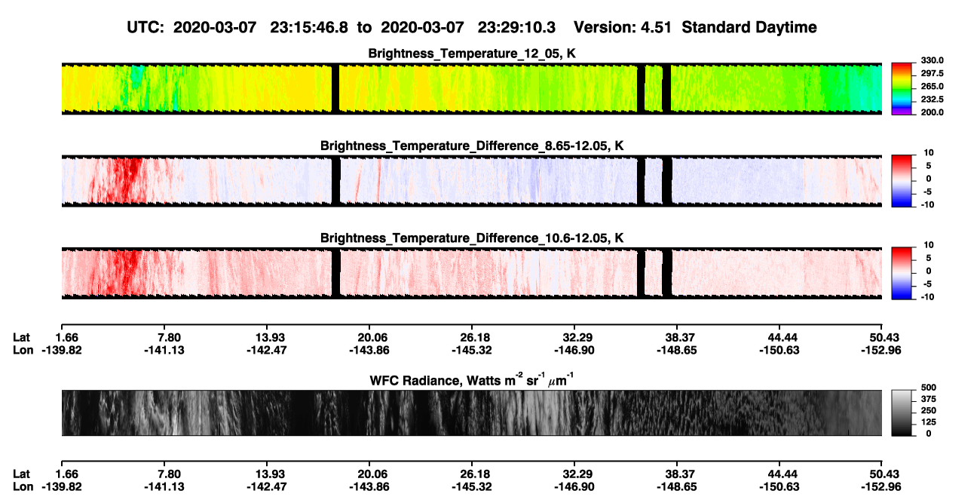The width and height of the screenshot is (980, 503).
Task: Click latitude 32.29 under the 10.6-12.05 panel
Action: pos(574,337)
